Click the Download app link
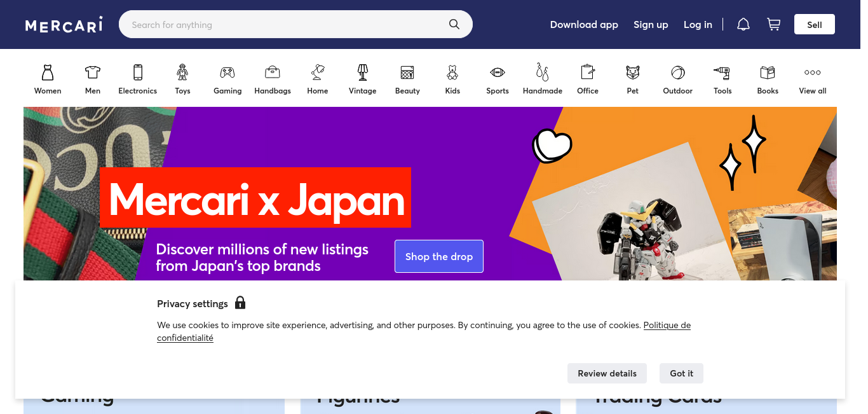The image size is (868, 414). coord(584,24)
